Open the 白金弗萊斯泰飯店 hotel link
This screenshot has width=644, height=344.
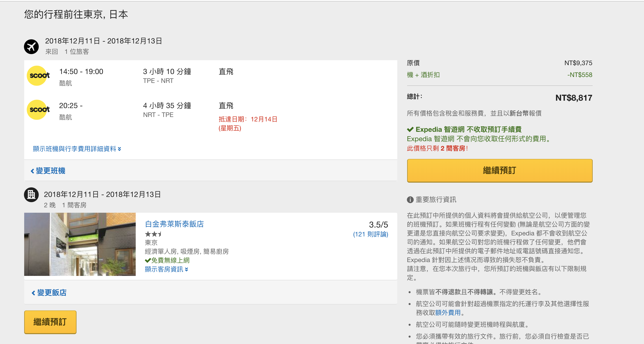(x=174, y=224)
